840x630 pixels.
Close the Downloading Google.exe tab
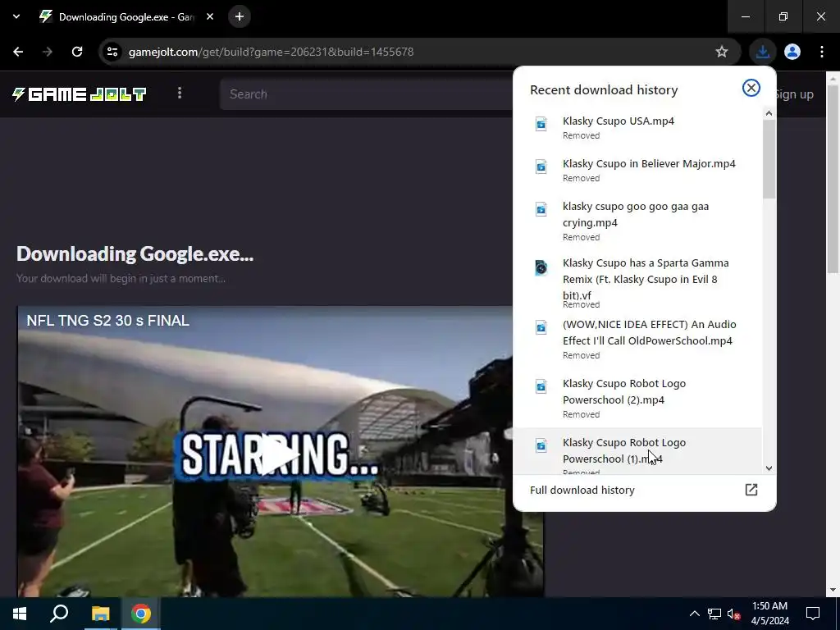point(210,16)
